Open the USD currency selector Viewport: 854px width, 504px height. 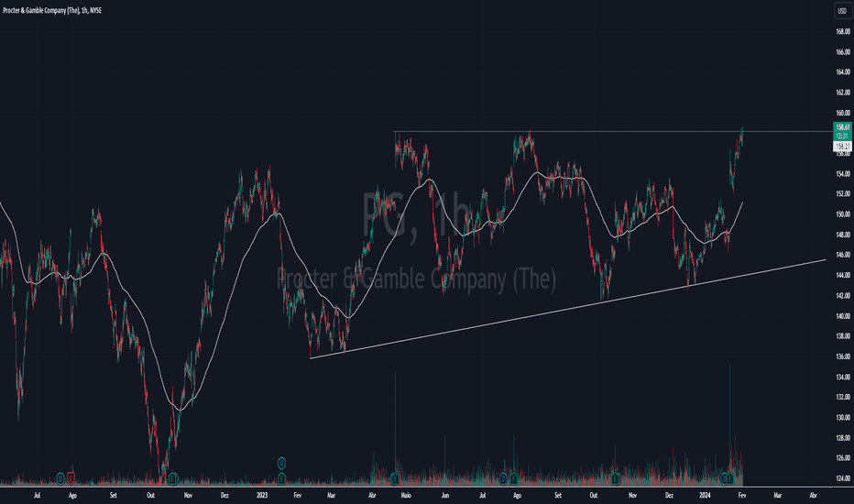[840, 11]
